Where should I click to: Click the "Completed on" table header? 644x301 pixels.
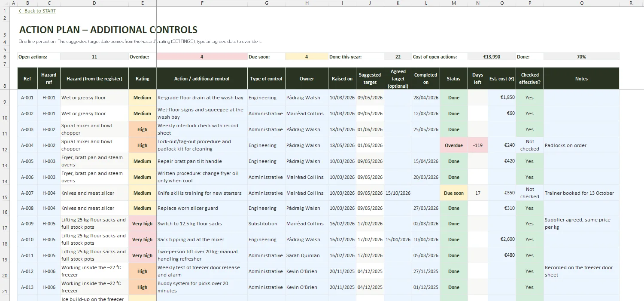click(425, 79)
